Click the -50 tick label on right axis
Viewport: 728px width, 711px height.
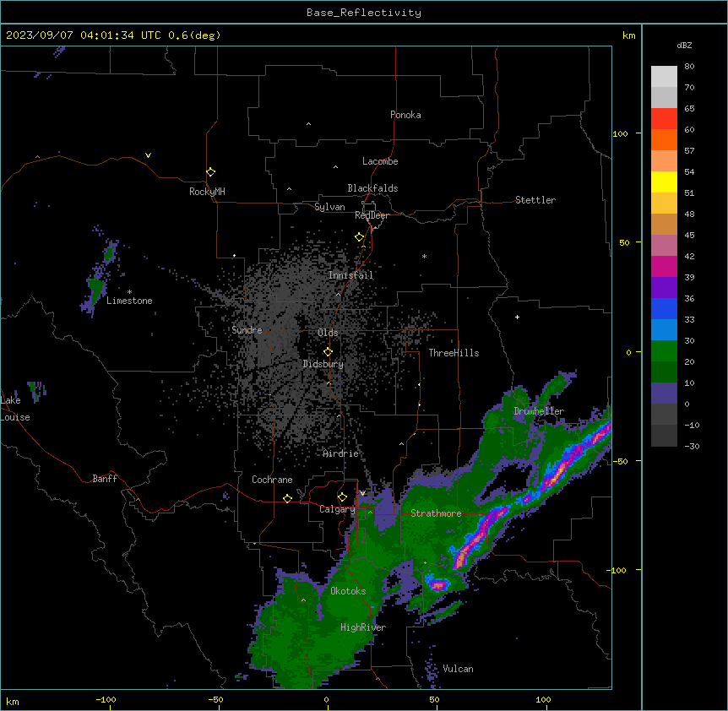click(x=620, y=461)
